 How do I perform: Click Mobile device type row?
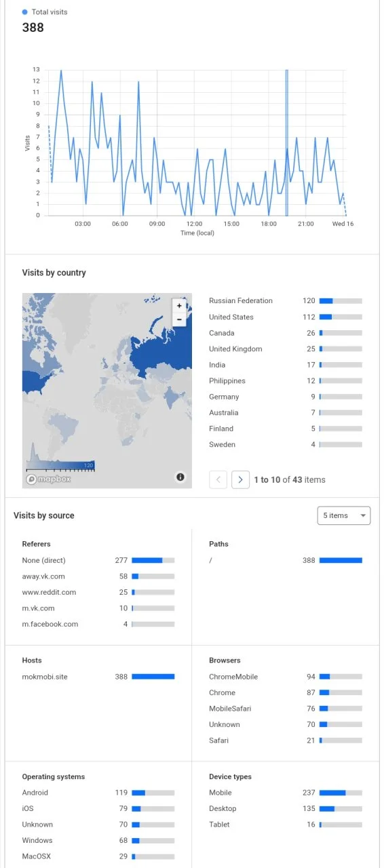[x=286, y=792]
